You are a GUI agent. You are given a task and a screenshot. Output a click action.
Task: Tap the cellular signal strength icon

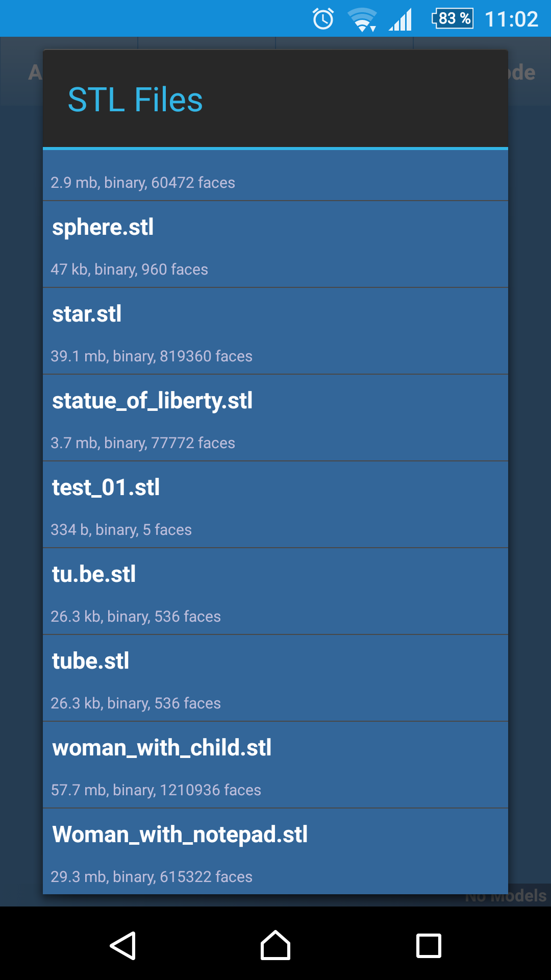(x=402, y=19)
